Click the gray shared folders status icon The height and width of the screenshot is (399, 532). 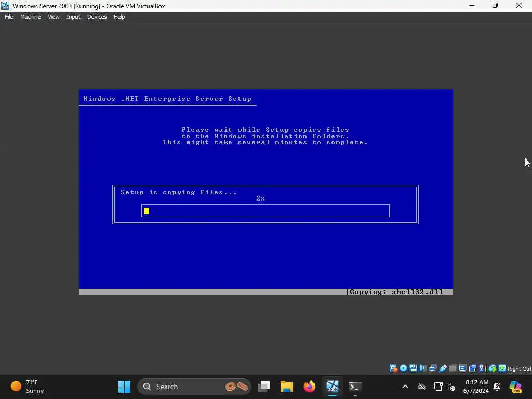point(453,368)
